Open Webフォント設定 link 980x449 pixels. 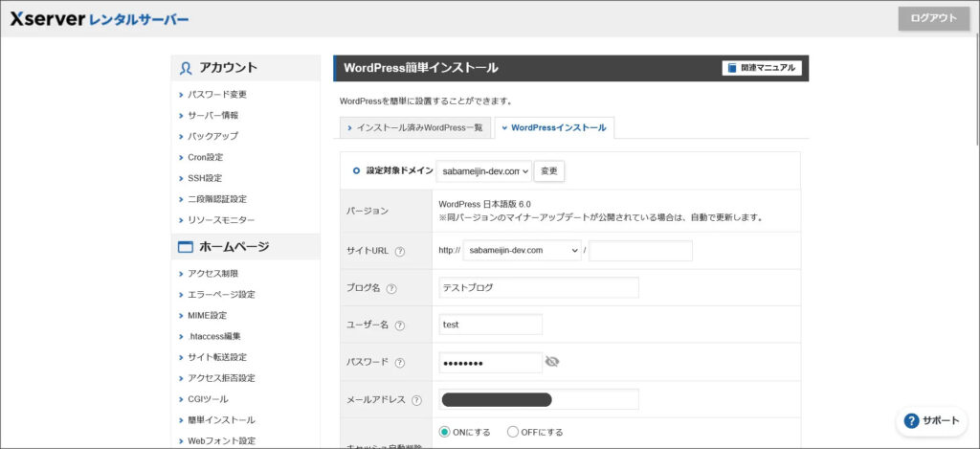[x=221, y=441]
